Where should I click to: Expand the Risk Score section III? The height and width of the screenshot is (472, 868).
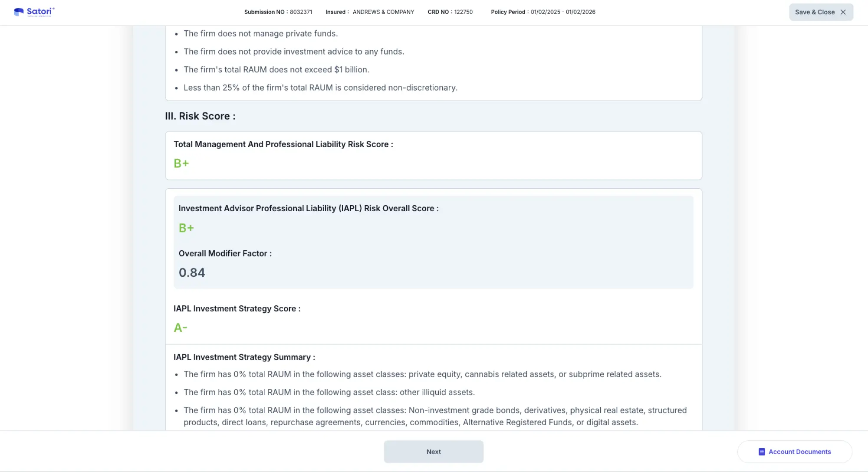coord(199,116)
